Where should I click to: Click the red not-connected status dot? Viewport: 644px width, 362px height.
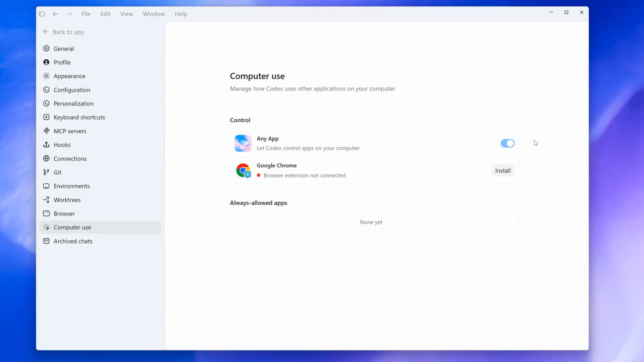259,175
